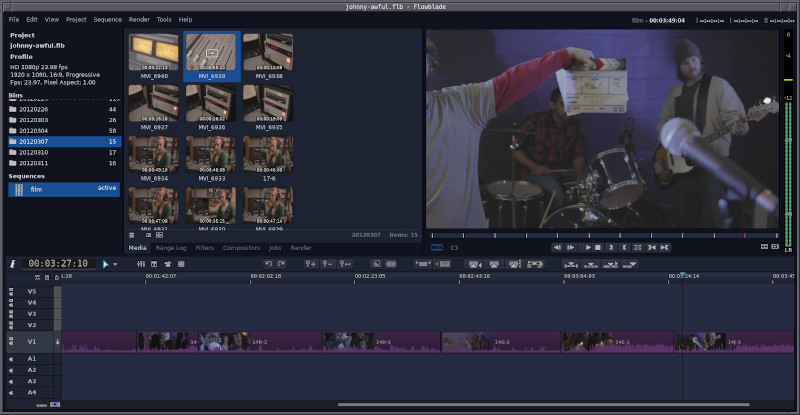Set mark in on monitor
Viewport: 800px width, 415px height.
(x=611, y=248)
